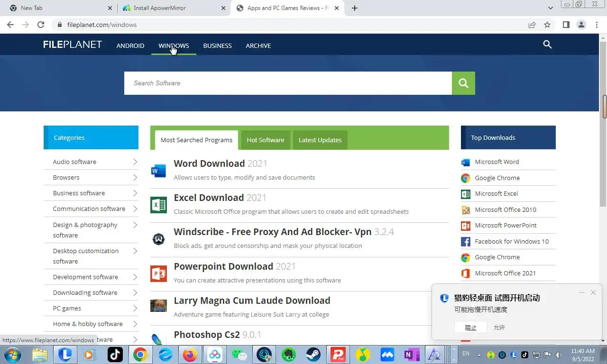The image size is (607, 364).
Task: Click the Larry Magna Cum Laude thumbnail
Action: click(x=158, y=306)
